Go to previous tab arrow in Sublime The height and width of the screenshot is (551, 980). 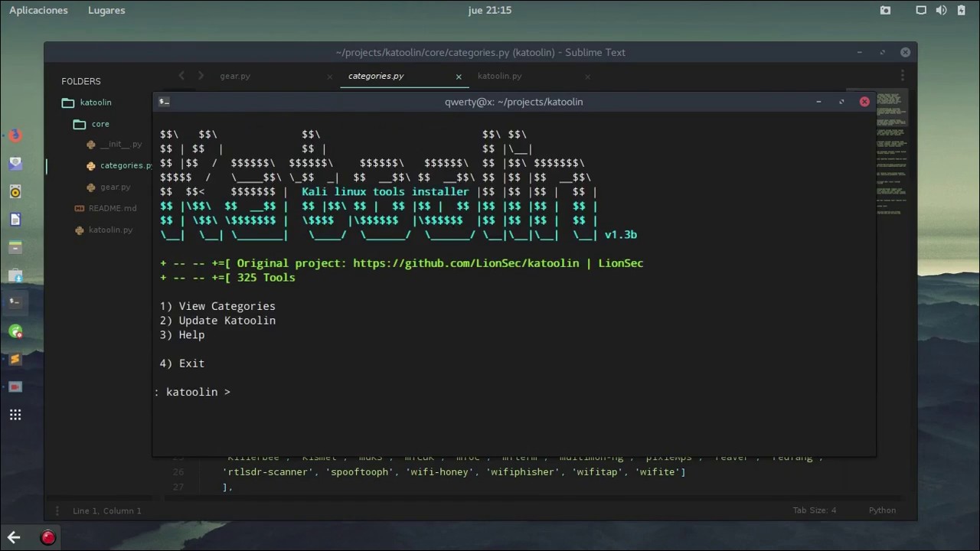(x=181, y=76)
